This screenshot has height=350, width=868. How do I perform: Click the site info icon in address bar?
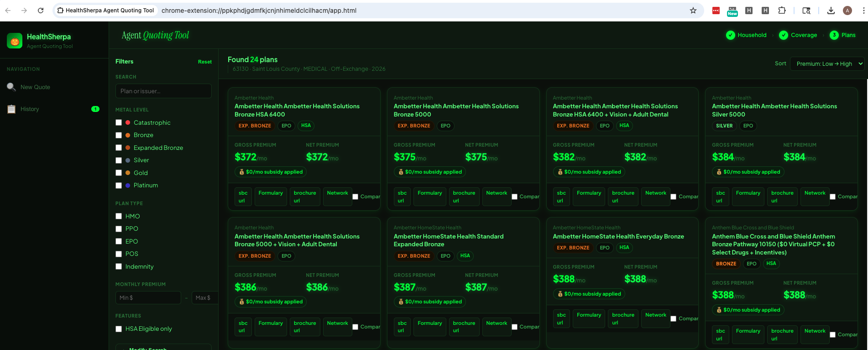coord(60,11)
